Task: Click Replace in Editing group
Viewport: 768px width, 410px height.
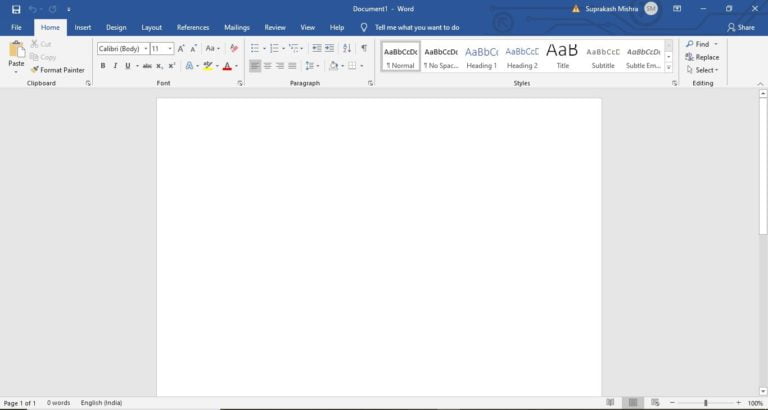Action: tap(702, 57)
